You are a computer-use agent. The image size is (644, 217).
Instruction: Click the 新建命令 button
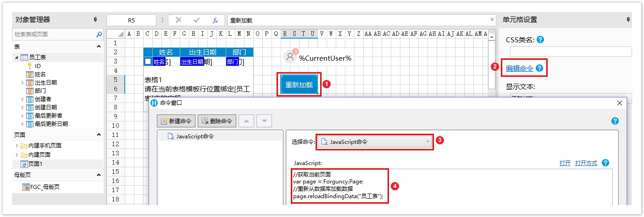click(x=177, y=121)
